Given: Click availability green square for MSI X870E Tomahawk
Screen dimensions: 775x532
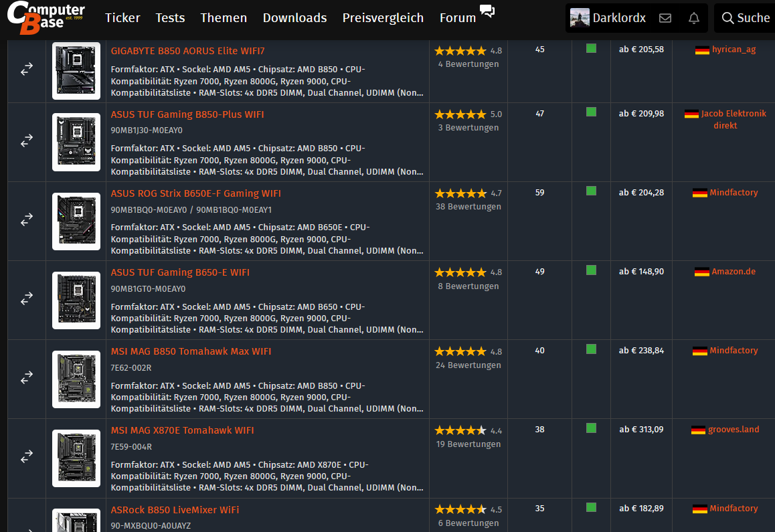Looking at the screenshot, I should tap(591, 428).
